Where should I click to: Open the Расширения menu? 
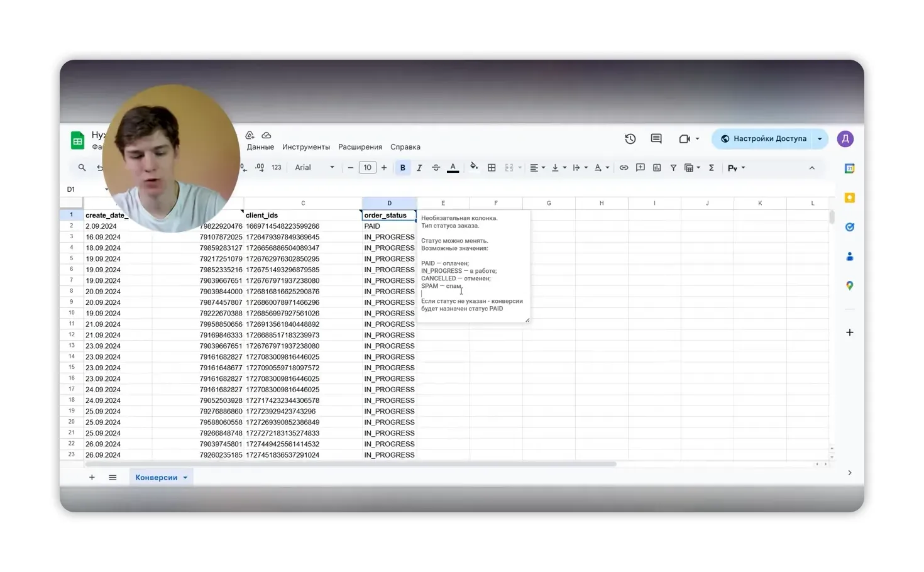[x=360, y=147]
